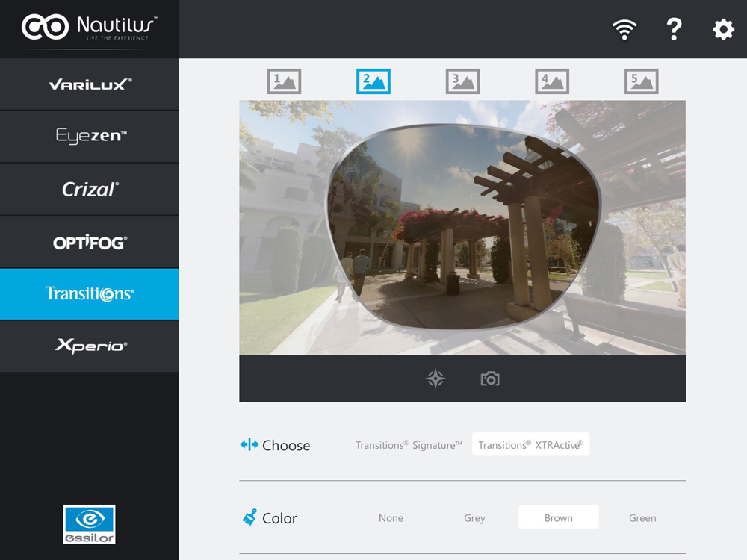747x560 pixels.
Task: Click the Nautilus logo in header
Action: [90, 28]
